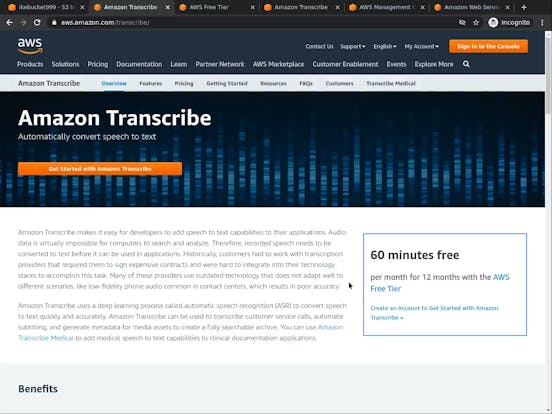This screenshot has width=552, height=414.
Task: Open the Customer Enablement menu
Action: 345,64
